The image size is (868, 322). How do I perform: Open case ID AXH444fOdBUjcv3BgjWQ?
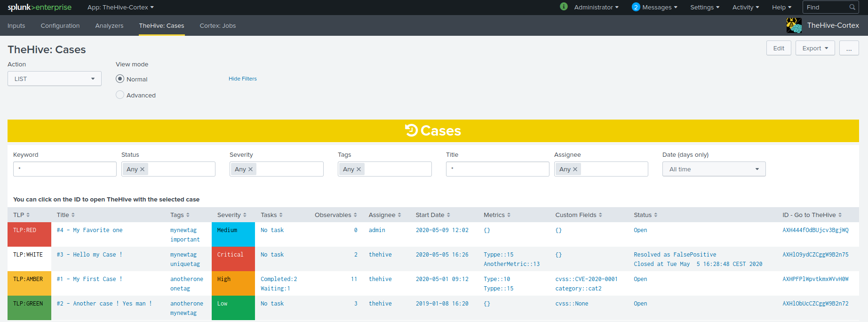pyautogui.click(x=815, y=230)
